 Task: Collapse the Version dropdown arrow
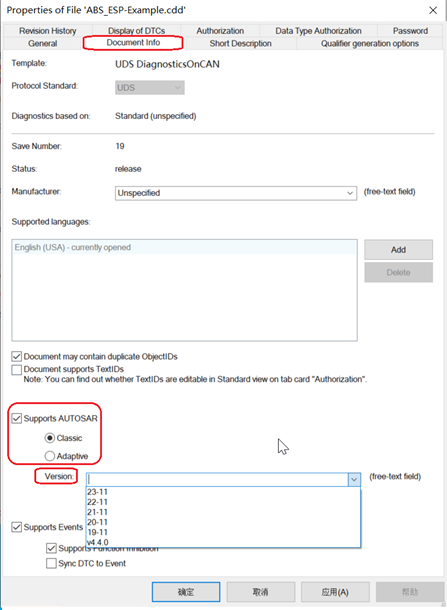point(354,479)
